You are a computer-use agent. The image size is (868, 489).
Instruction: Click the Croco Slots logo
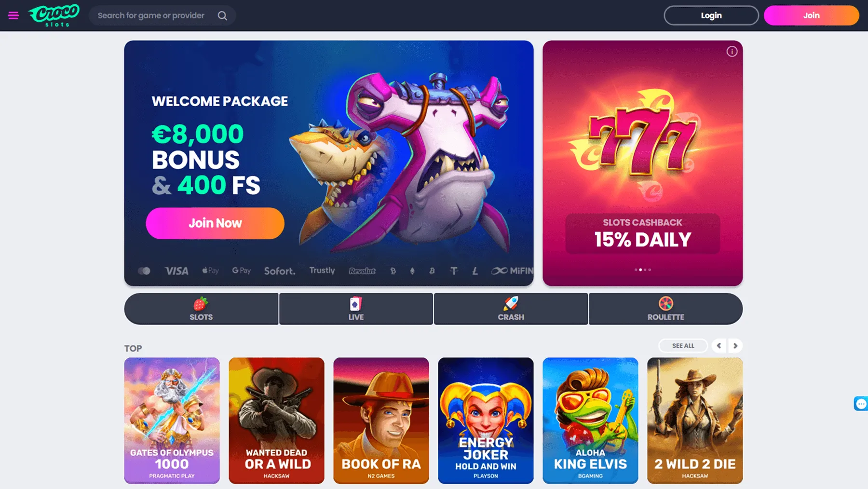click(54, 15)
